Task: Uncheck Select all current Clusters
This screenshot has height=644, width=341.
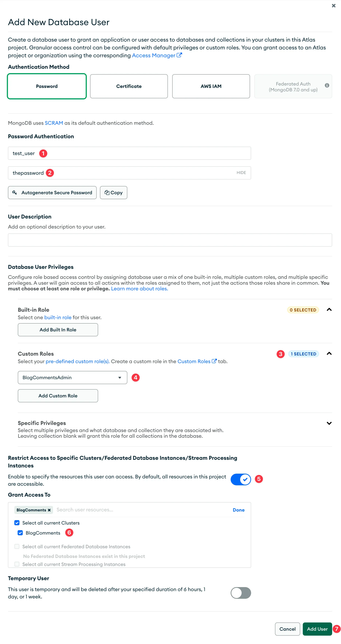Action: point(17,523)
